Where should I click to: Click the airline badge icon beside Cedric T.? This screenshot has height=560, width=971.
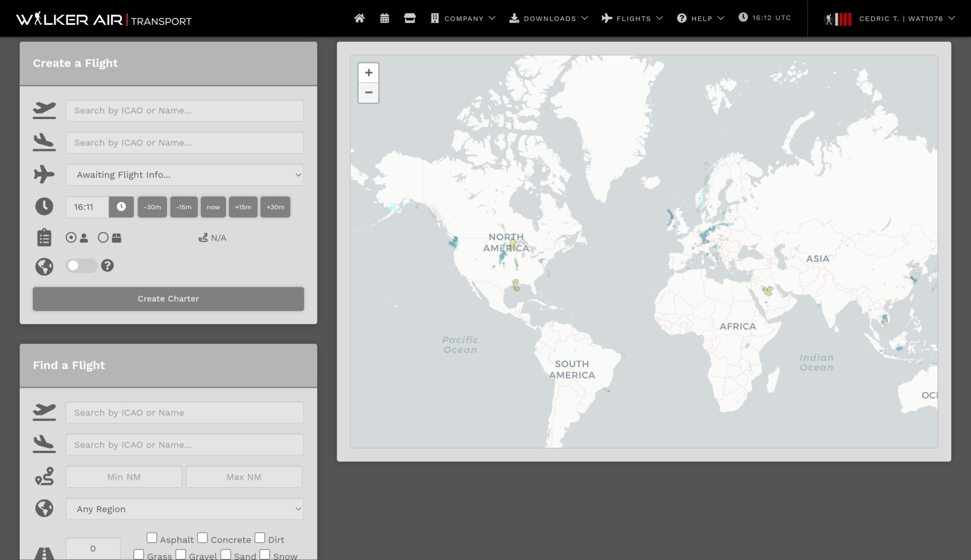click(838, 19)
